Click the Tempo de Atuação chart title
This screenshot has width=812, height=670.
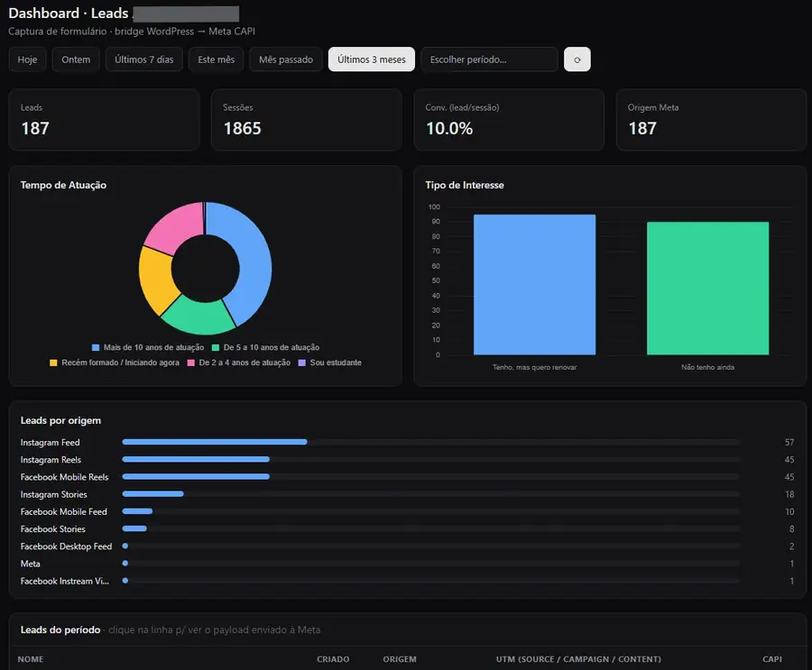click(x=63, y=186)
